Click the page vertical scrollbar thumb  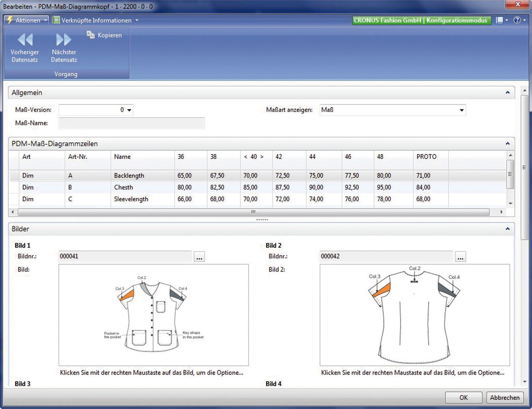click(525, 167)
